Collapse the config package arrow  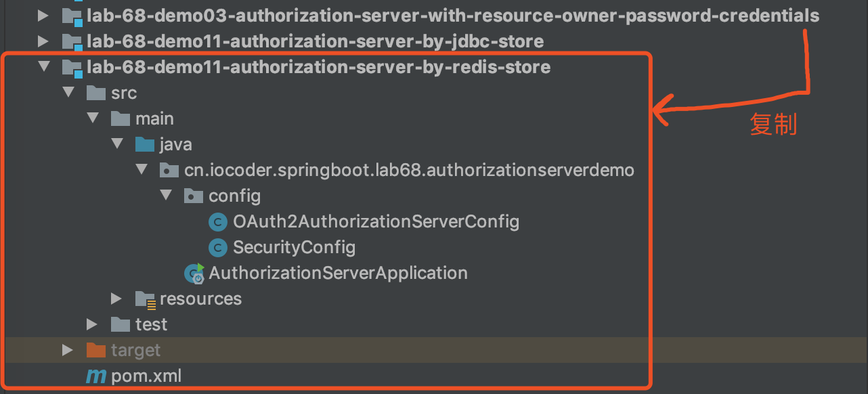166,196
